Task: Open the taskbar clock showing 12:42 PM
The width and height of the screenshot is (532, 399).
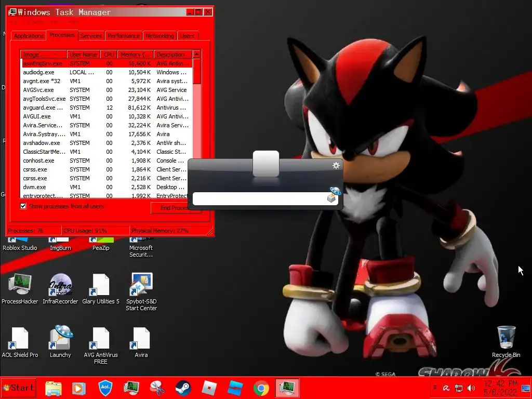Action: click(x=500, y=388)
